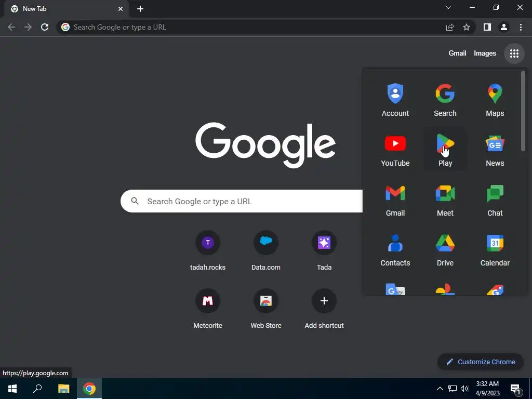Open the Web Store shortcut
Screen dimensions: 532x399
pos(265,309)
